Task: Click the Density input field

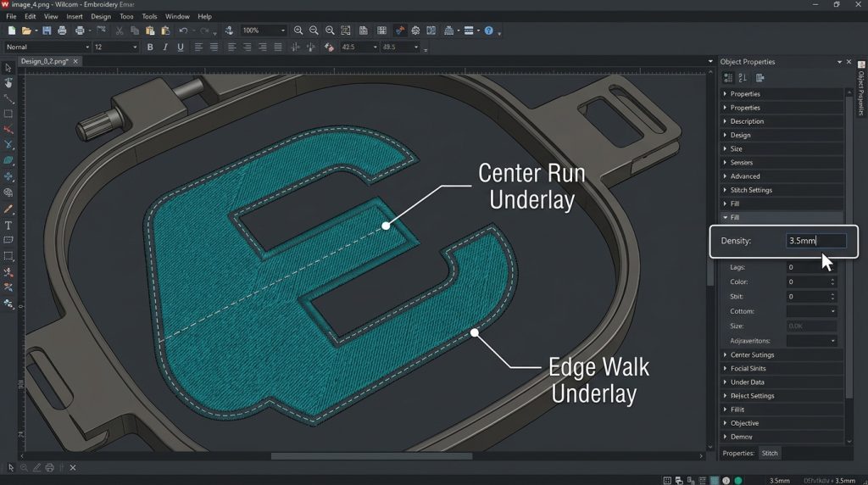Action: tap(815, 241)
